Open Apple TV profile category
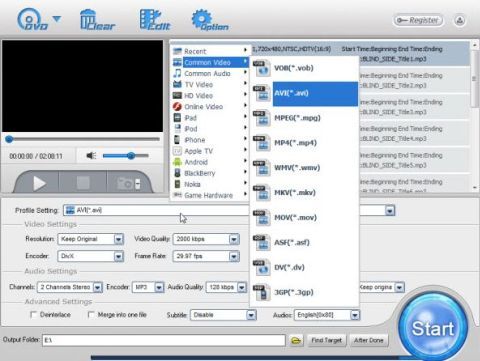 click(x=210, y=151)
